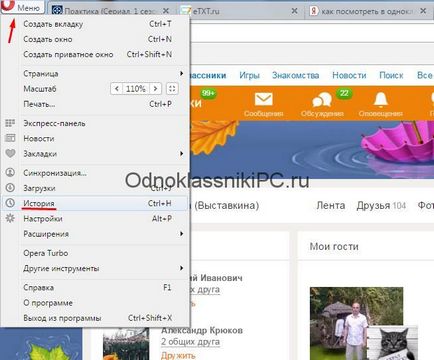
Task: Click the Знакомства link
Action: point(295,75)
